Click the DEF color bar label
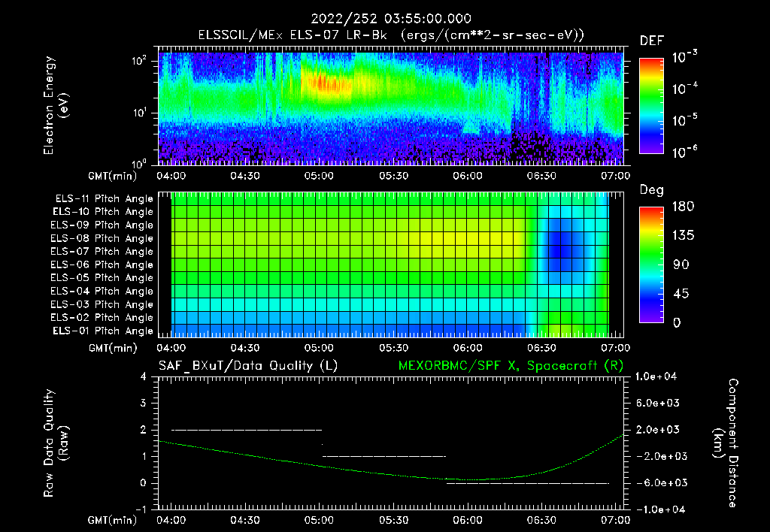770x532 pixels. coord(652,41)
